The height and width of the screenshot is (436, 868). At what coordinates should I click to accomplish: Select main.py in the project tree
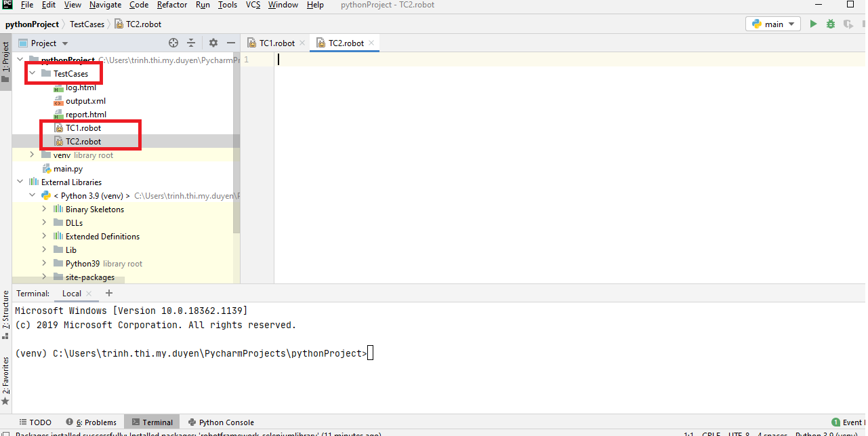[x=68, y=168]
